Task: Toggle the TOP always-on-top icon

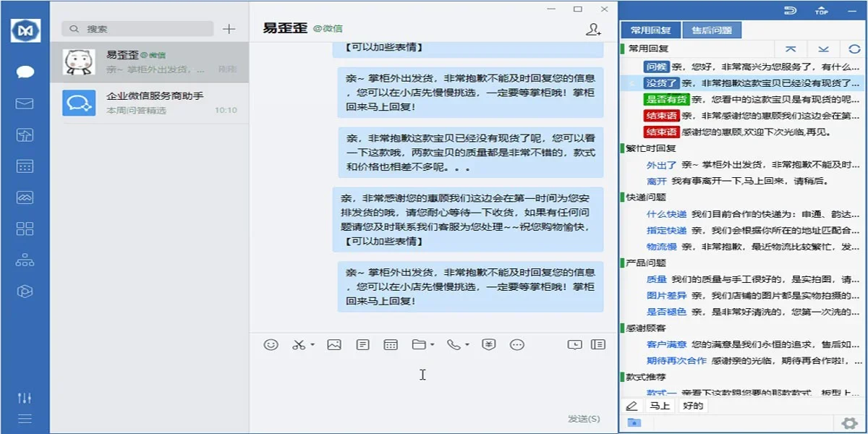Action: point(822,10)
